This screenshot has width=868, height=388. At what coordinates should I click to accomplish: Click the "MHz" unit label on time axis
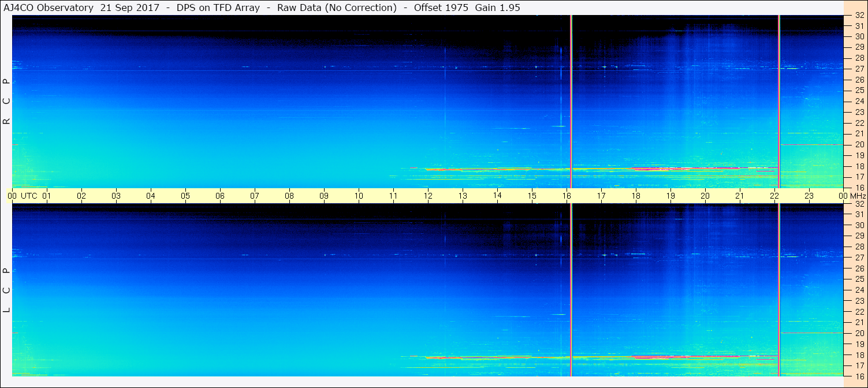coord(857,196)
